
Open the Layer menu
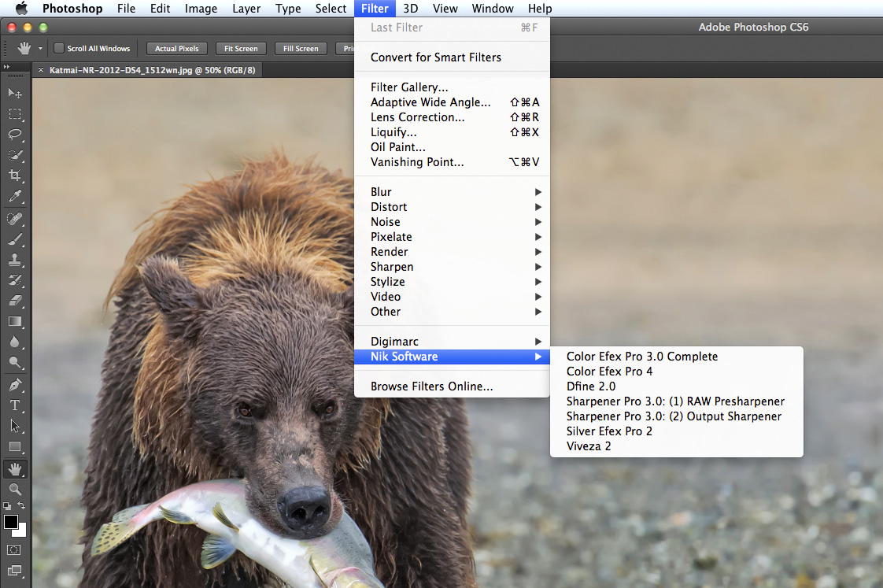pyautogui.click(x=246, y=9)
